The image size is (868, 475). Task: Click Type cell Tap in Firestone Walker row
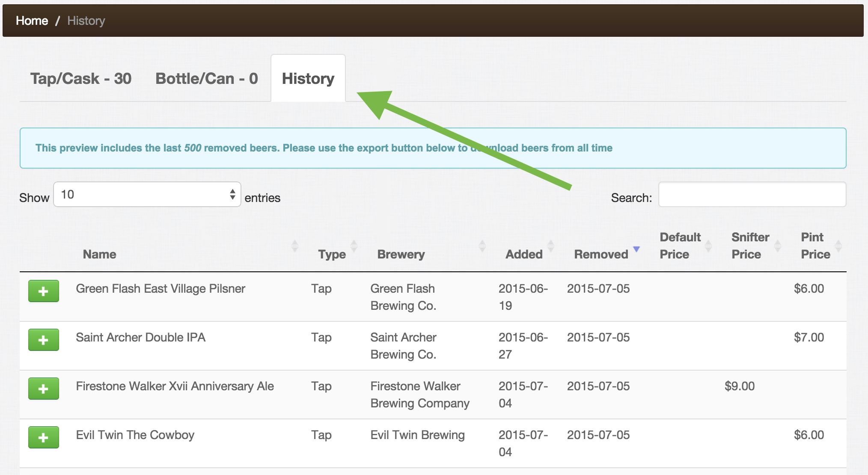pos(321,386)
